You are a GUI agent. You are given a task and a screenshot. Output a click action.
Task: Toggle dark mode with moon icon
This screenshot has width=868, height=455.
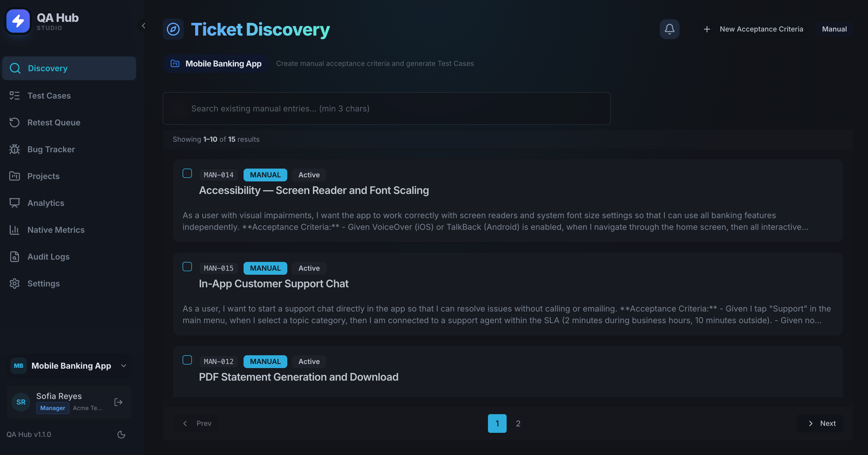click(x=121, y=435)
